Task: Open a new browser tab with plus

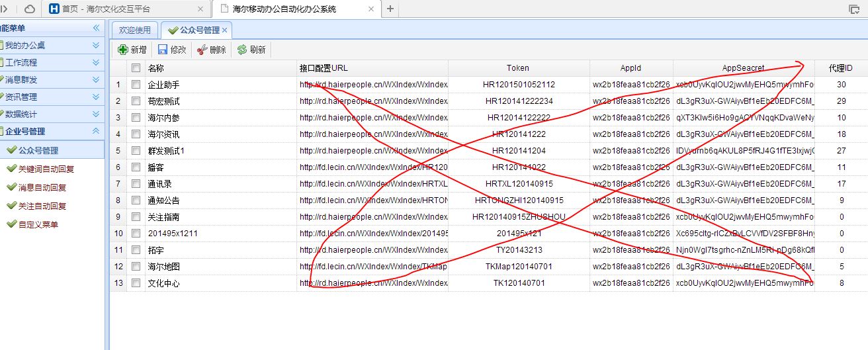Action: coord(390,9)
